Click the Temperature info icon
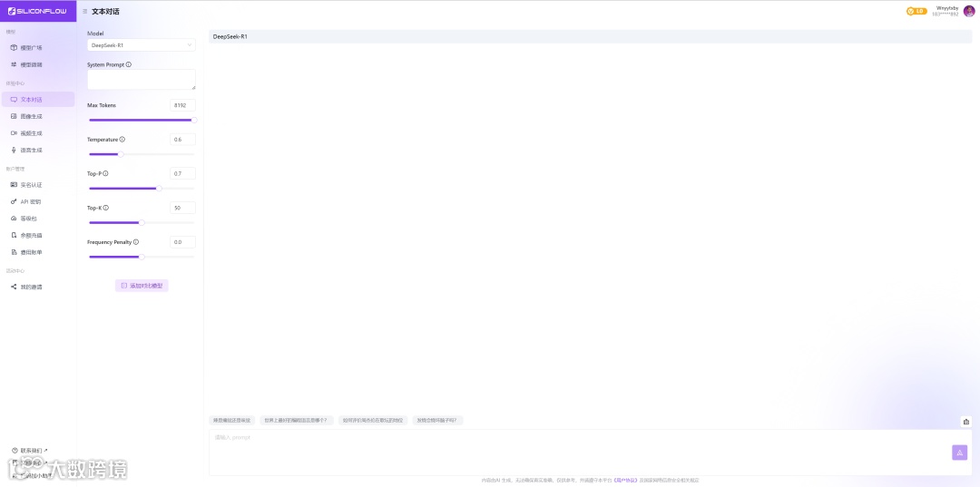Viewport: 980px width, 487px height. pos(122,140)
